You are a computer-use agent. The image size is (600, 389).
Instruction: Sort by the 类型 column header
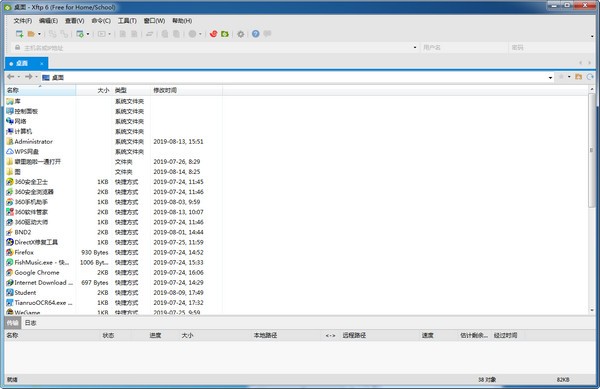coord(131,90)
